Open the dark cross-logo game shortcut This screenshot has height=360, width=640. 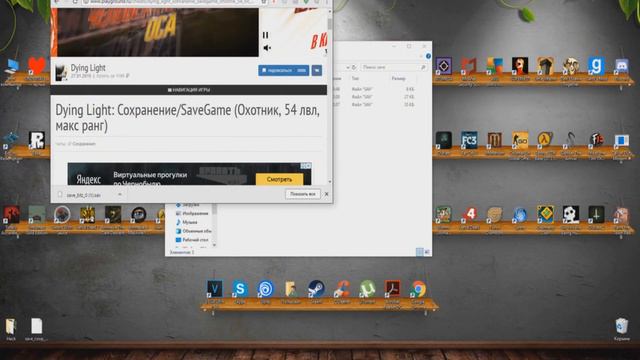[x=596, y=214]
